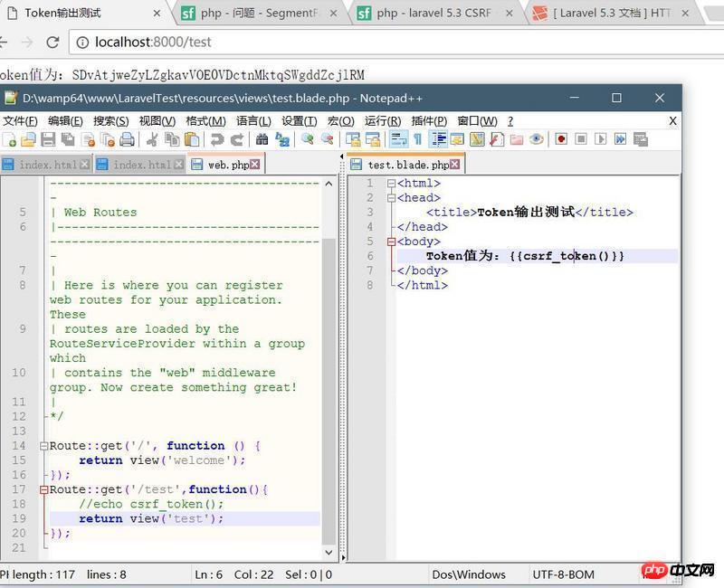
Task: Click the Save file icon in toolbar
Action: pos(47,139)
